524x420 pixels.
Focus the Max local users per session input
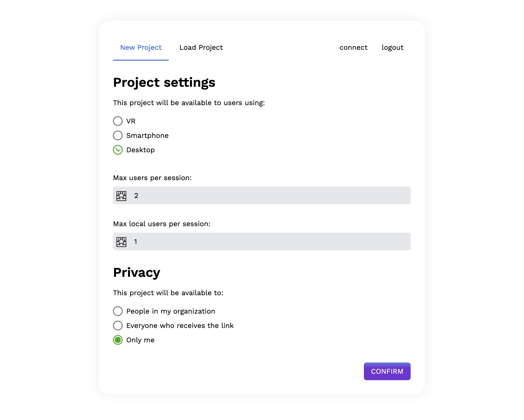coord(267,242)
